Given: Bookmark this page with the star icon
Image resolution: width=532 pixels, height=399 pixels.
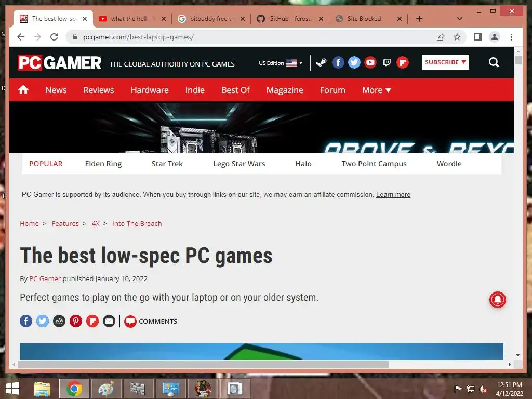Looking at the screenshot, I should (457, 37).
